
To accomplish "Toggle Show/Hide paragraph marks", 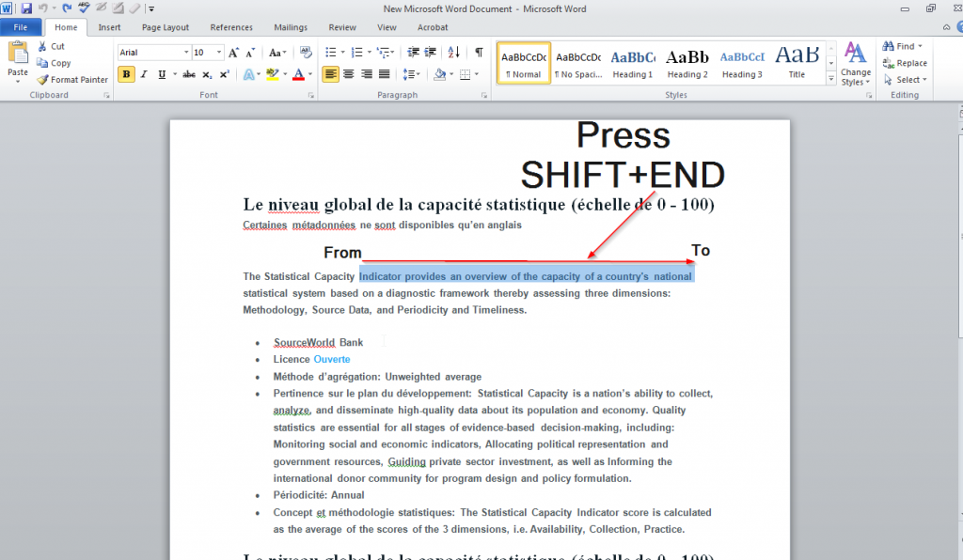I will (479, 53).
